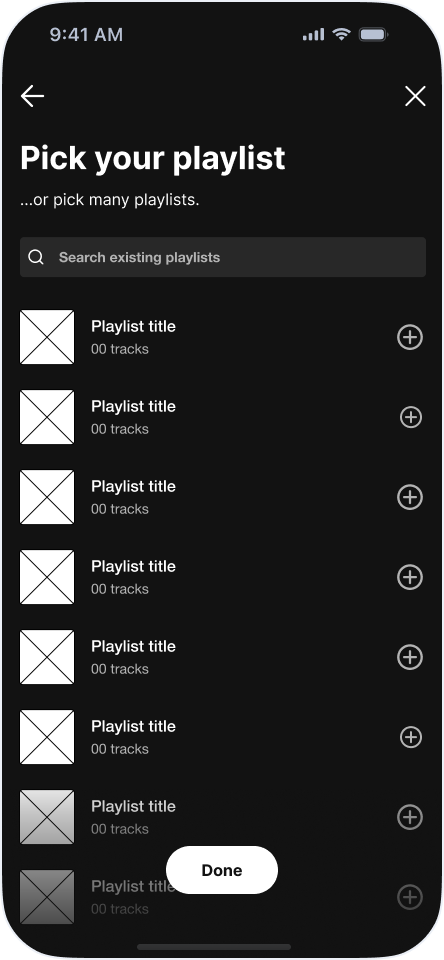Add the first playlist with plus icon

410,337
